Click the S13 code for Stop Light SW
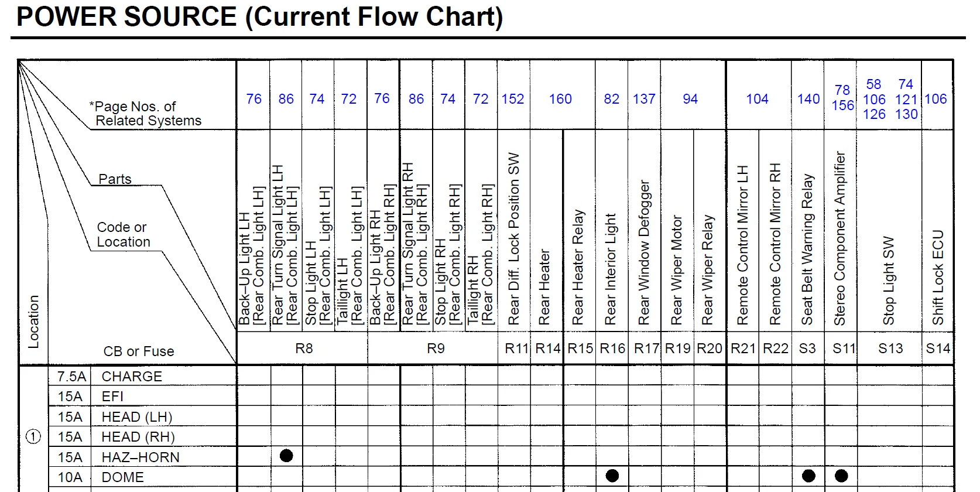The image size is (980, 492). (890, 348)
